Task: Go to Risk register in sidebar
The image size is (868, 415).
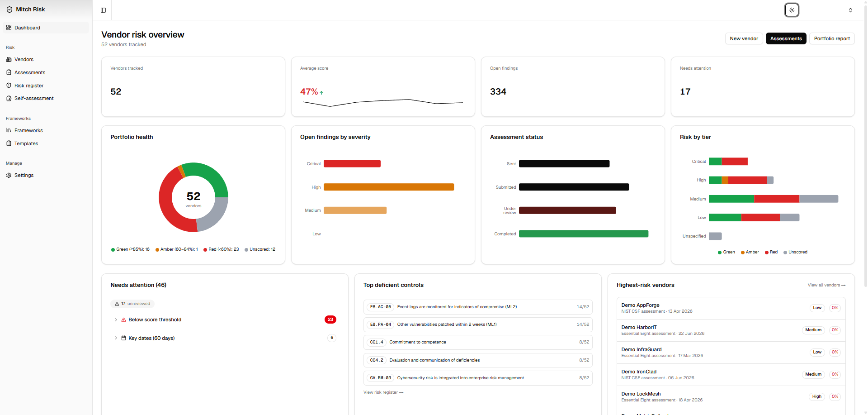Action: pyautogui.click(x=46, y=86)
